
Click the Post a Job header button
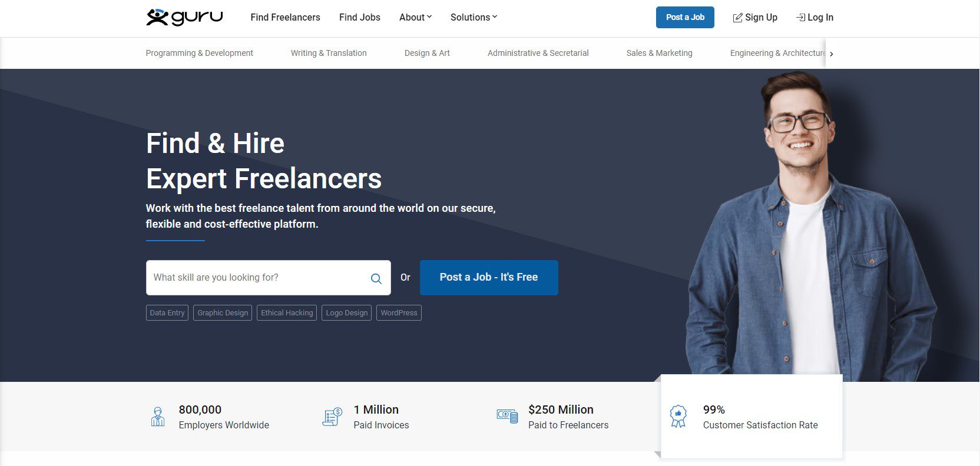coord(685,17)
